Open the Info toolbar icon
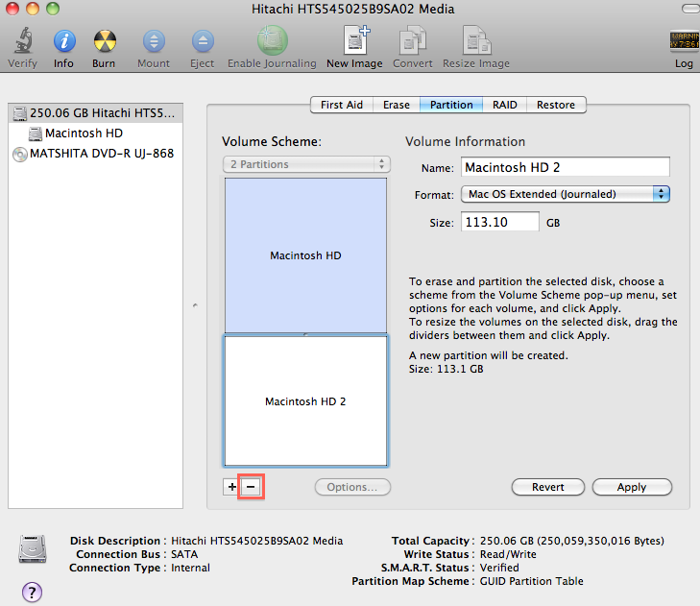Screen dimensions: 700x606 point(64,41)
